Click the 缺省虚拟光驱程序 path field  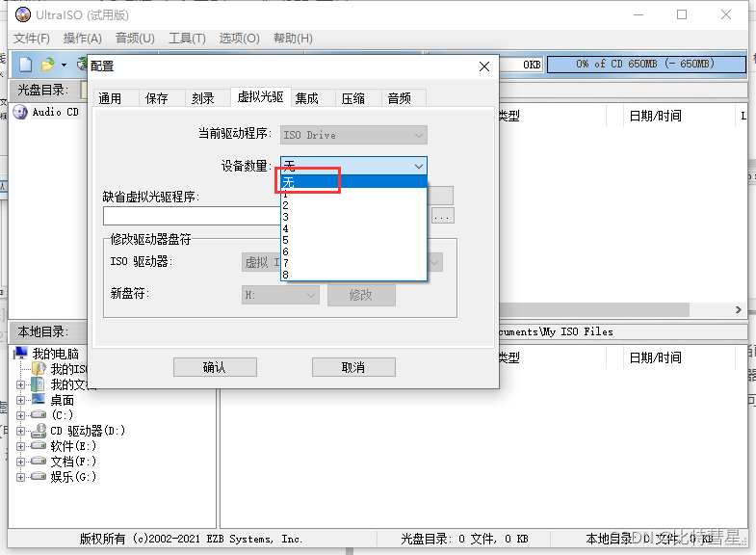coord(192,216)
